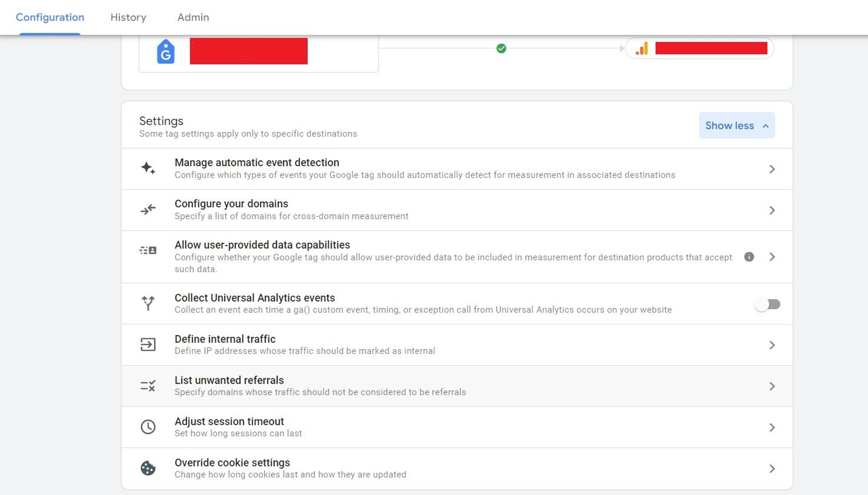Open Adjust session timeout via chevron
The width and height of the screenshot is (868, 495).
[x=772, y=427]
